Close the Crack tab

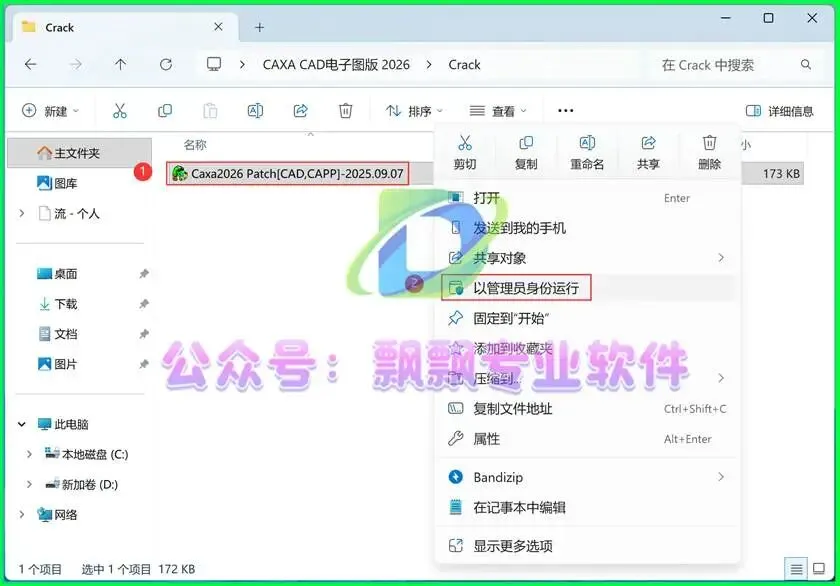pyautogui.click(x=218, y=27)
